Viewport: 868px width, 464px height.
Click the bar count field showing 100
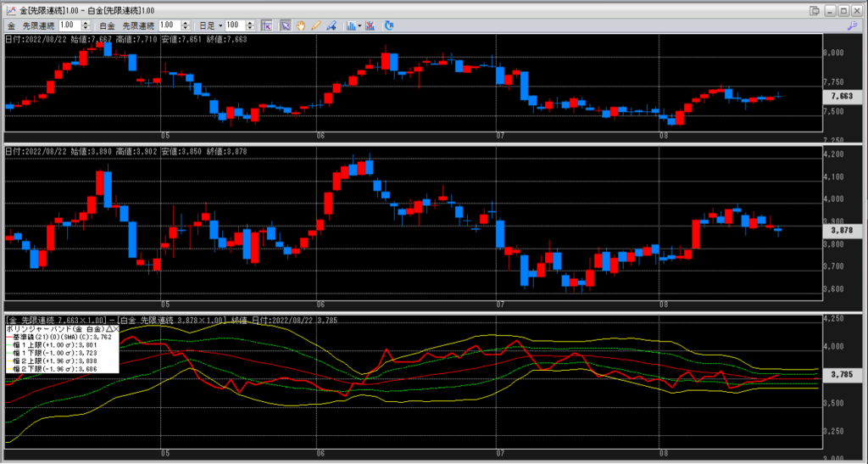point(231,25)
